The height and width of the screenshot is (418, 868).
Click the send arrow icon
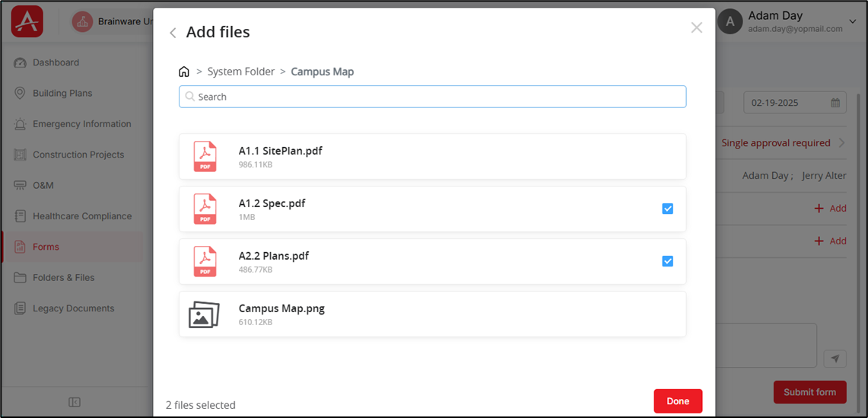[x=835, y=359]
